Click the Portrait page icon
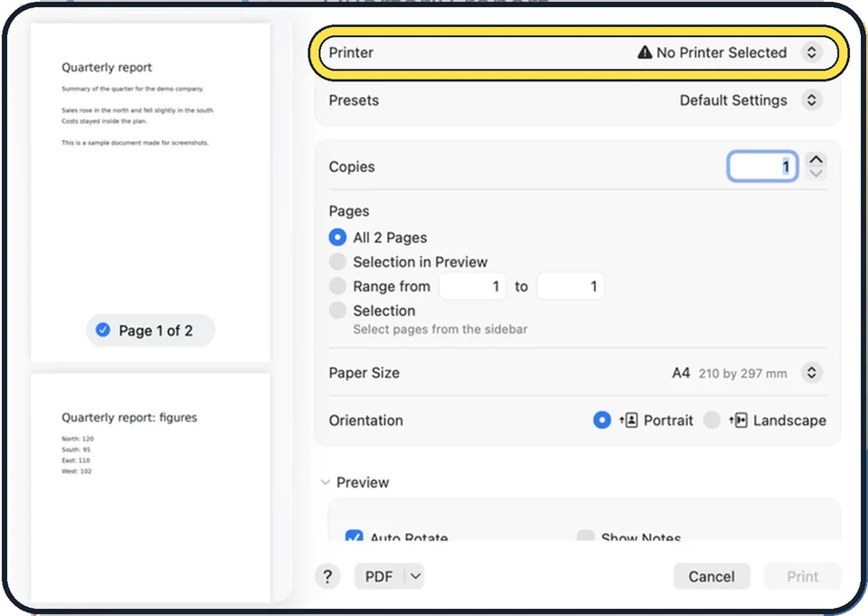This screenshot has width=868, height=616. pyautogui.click(x=629, y=420)
